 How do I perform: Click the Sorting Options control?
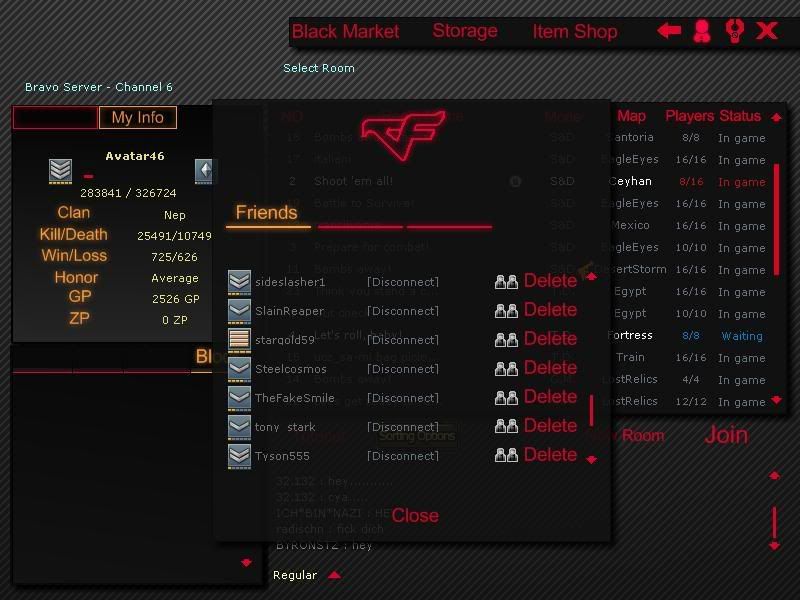click(414, 437)
